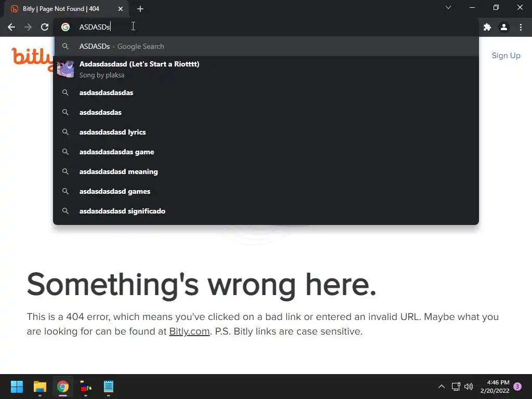Pick the 'asdasdasdasdas game' suggestion

coord(266,152)
